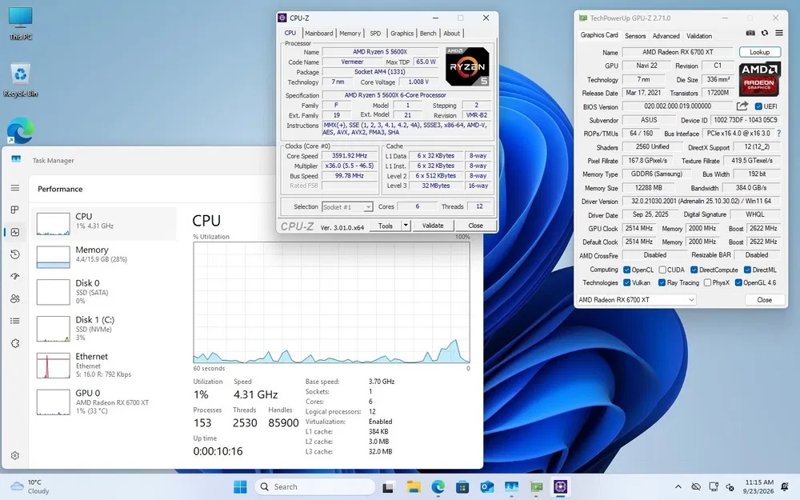The image size is (800, 500).
Task: Open Socket #1 selection dropdown in CPU-Z
Action: pos(347,207)
